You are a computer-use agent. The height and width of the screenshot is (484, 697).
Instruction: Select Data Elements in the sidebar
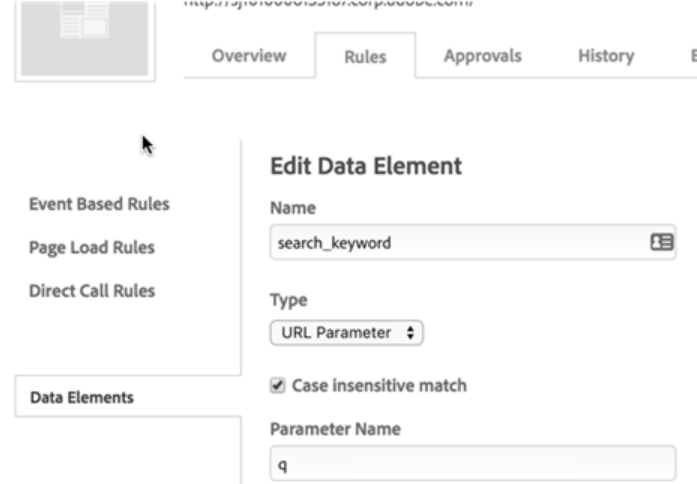(81, 397)
